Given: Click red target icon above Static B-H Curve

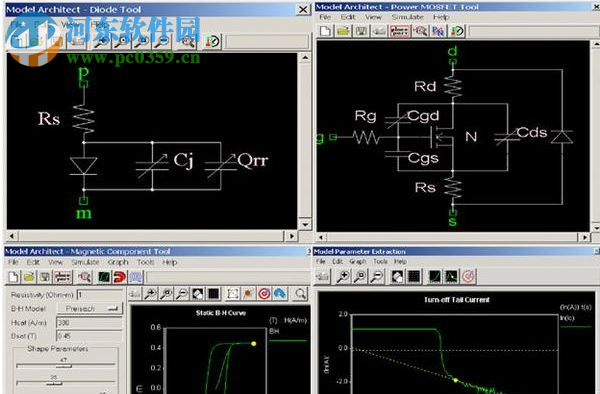Looking at the screenshot, I should (264, 294).
